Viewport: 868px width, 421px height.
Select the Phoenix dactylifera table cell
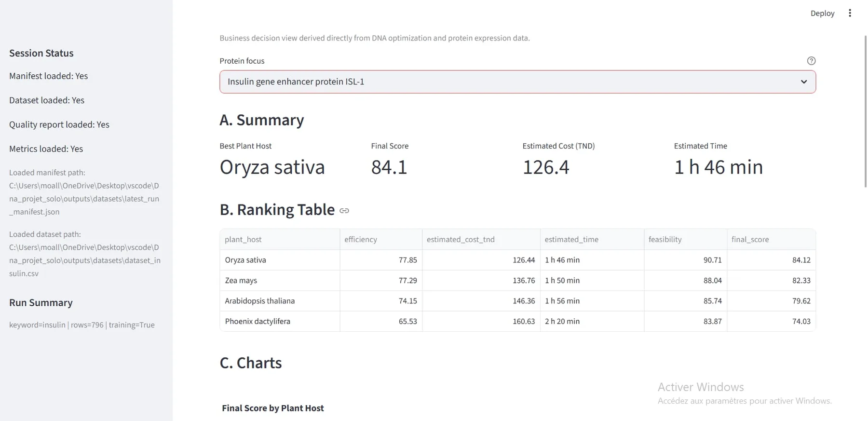point(280,321)
